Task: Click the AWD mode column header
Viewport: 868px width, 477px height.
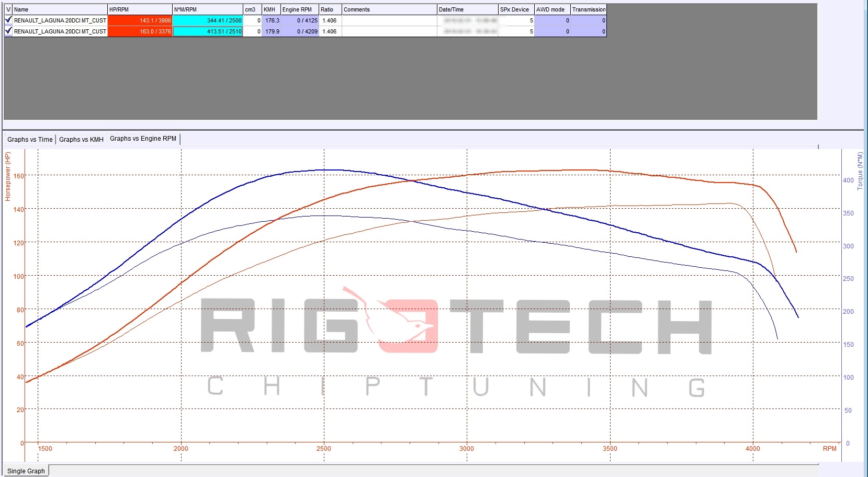Action: point(553,9)
